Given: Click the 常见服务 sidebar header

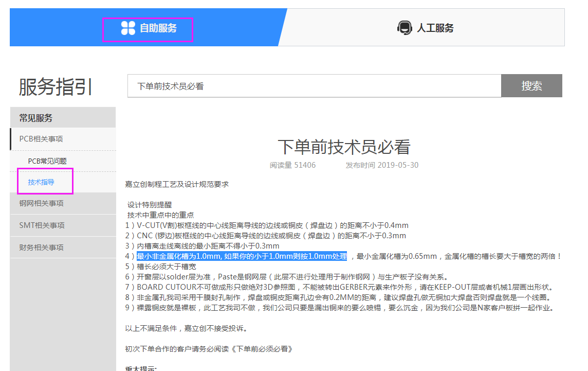Looking at the screenshot, I should pos(36,118).
